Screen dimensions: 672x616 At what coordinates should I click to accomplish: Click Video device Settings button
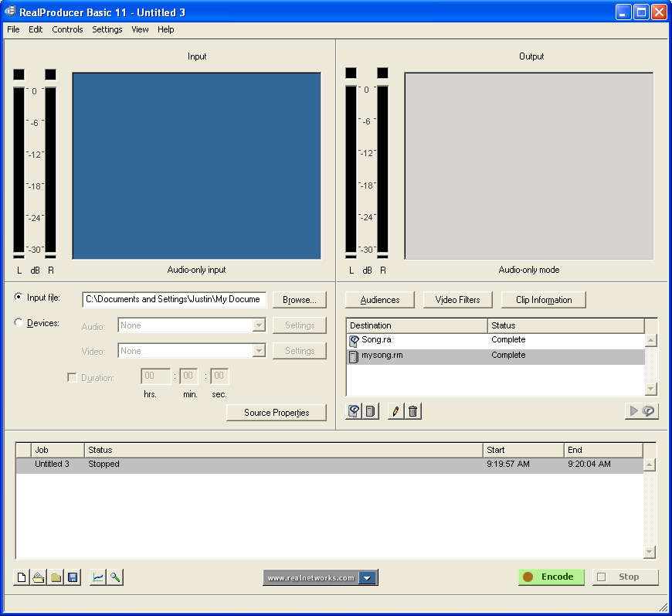tap(299, 351)
